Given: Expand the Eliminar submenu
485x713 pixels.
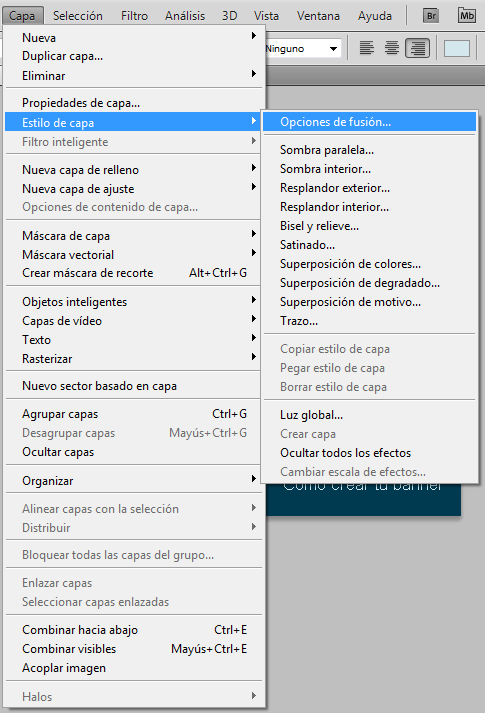Looking at the screenshot, I should [x=134, y=75].
